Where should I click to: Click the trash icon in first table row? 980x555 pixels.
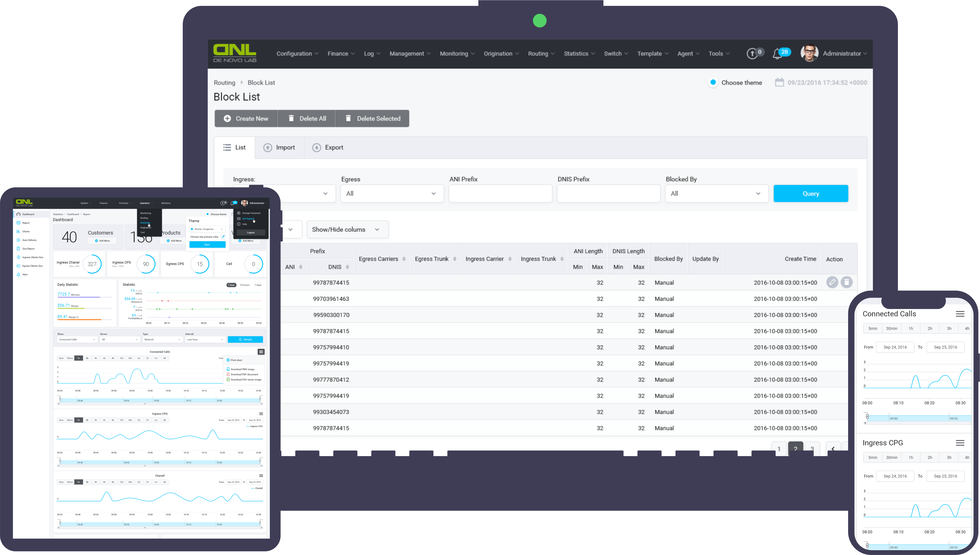847,282
